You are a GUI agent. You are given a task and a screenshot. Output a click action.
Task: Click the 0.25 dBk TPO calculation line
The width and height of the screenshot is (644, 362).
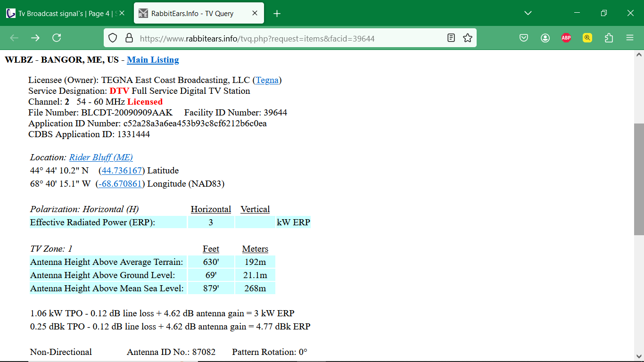(x=170, y=327)
